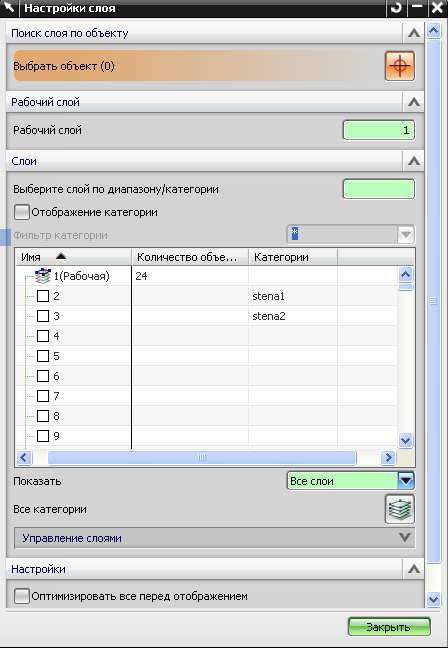Enable Оптимизировать все перед отображением checkbox

click(x=21, y=596)
